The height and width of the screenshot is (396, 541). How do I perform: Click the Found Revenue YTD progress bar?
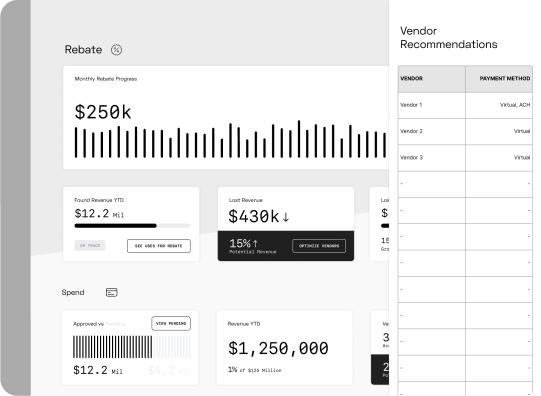tap(132, 226)
